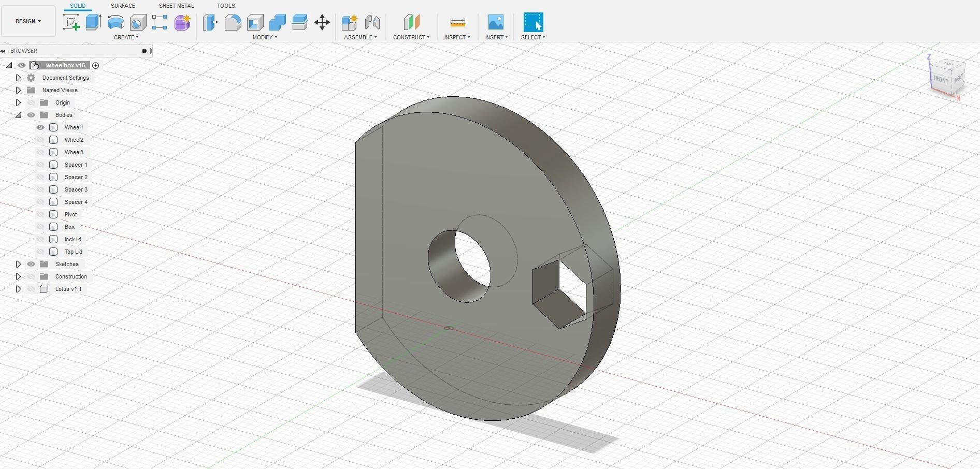This screenshot has width=980, height=469.
Task: Select the Fillet tool
Action: pyautogui.click(x=233, y=22)
